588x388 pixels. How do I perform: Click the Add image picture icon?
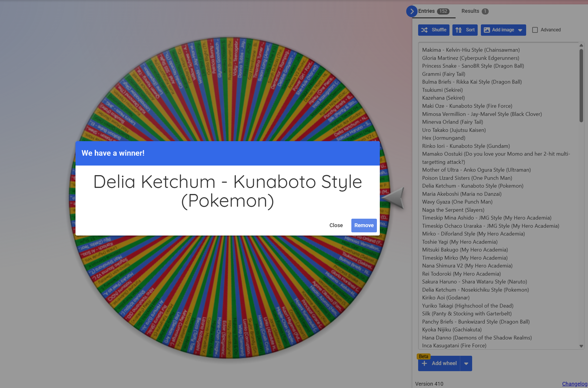[x=487, y=30]
